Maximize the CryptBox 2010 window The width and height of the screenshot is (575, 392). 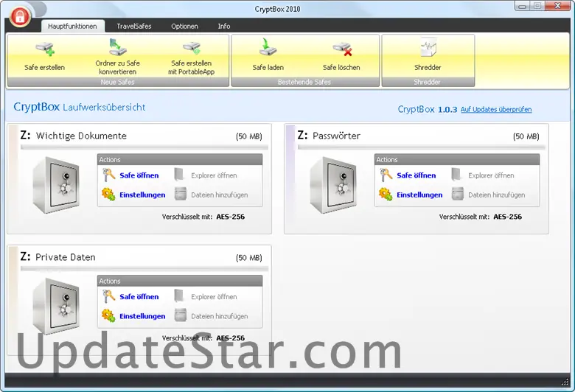click(537, 6)
